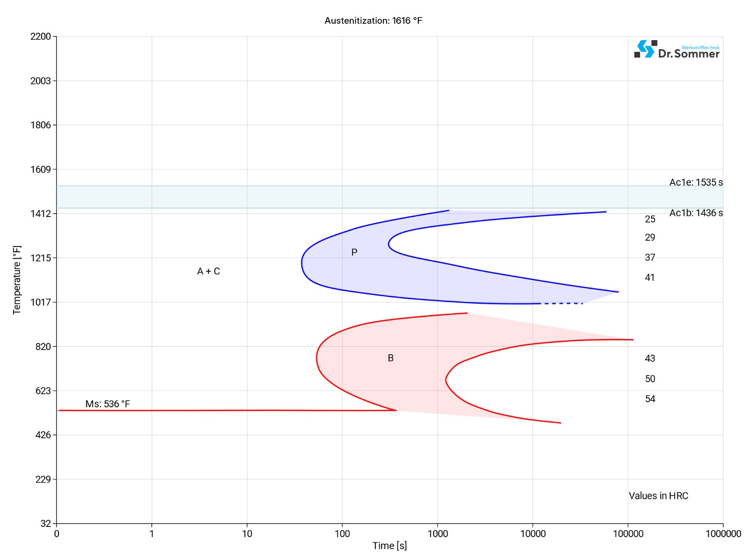The width and height of the screenshot is (747, 560).
Task: Select hardness value 54
Action: [x=650, y=399]
